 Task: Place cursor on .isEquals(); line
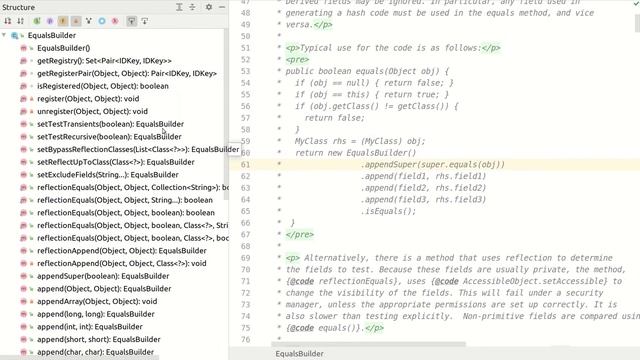pyautogui.click(x=388, y=211)
